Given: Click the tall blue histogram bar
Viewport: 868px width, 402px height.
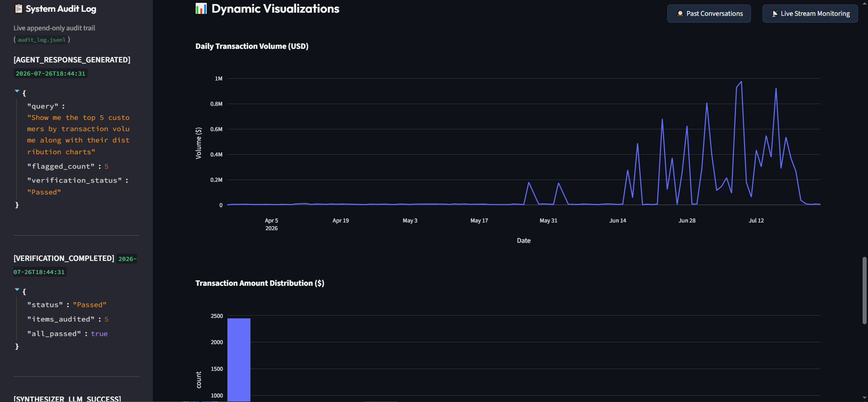Looking at the screenshot, I should 239,359.
